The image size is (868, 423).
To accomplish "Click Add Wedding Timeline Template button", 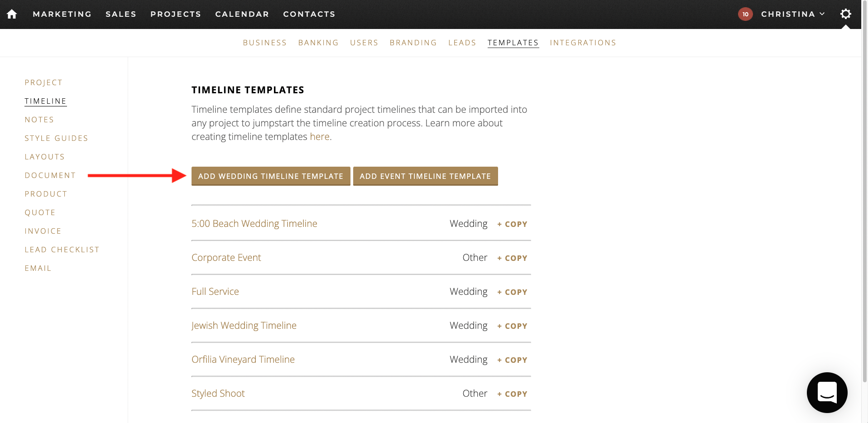I will 271,176.
